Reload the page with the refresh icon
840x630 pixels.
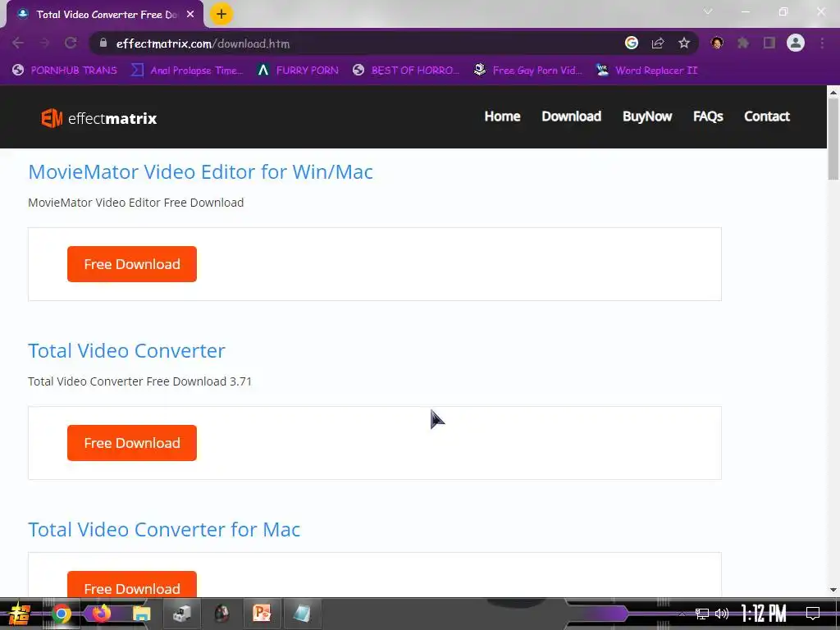tap(71, 43)
